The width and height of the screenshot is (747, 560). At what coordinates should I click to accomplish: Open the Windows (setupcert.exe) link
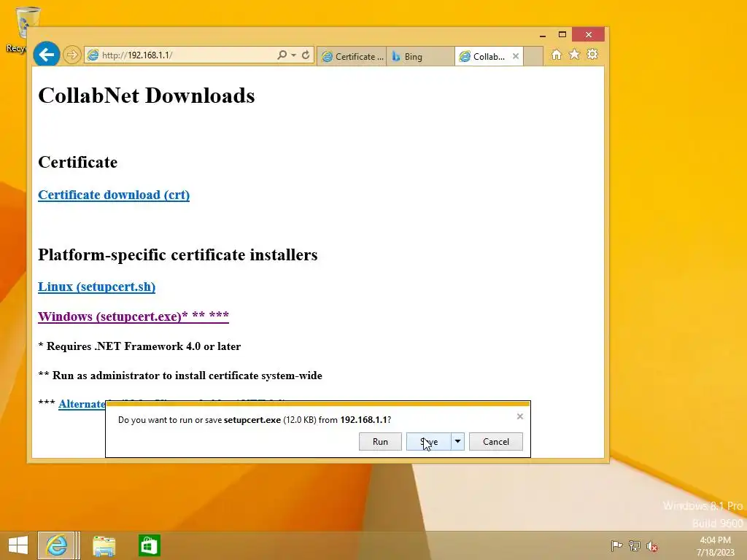pos(133,316)
